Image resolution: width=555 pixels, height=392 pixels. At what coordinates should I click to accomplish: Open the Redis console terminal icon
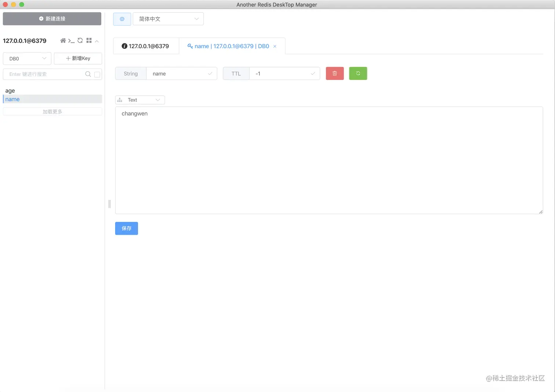click(x=71, y=41)
